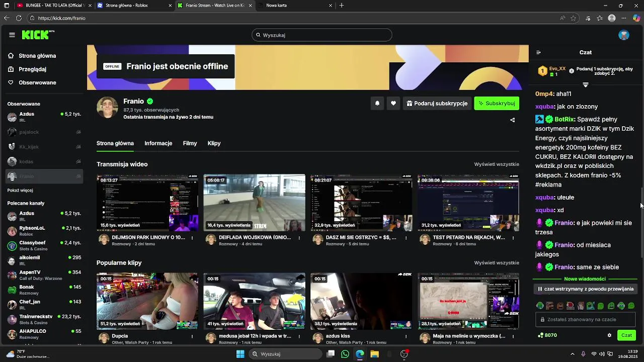Open the DEJMSON PARK LINOWY video thumbnail
Screen dimensions: 644x362
pyautogui.click(x=147, y=203)
